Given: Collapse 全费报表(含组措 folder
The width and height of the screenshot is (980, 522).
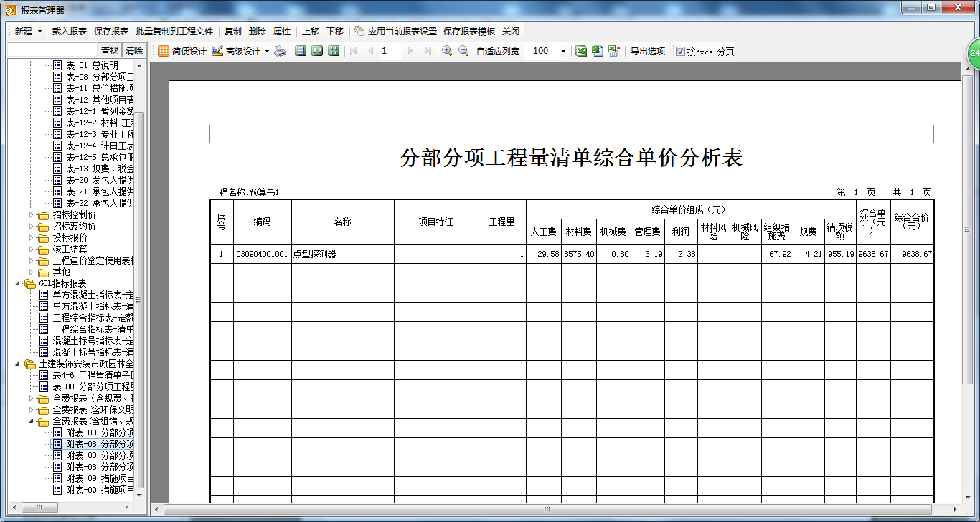Looking at the screenshot, I should point(31,421).
